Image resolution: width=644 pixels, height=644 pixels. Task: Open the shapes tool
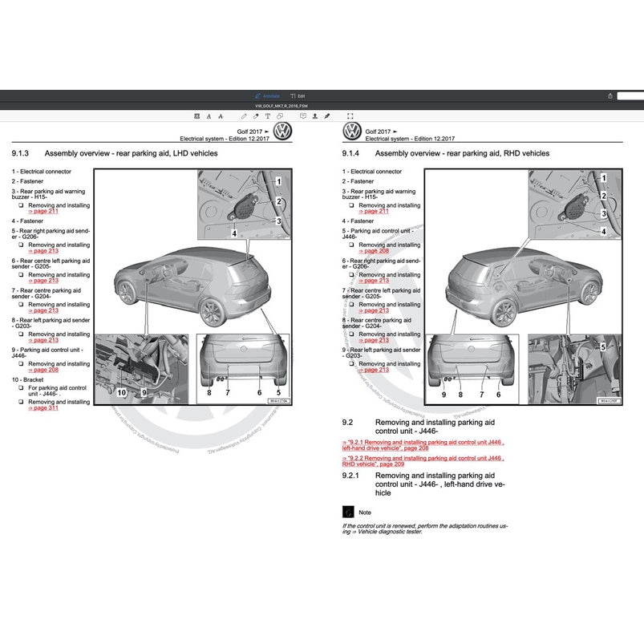pyautogui.click(x=279, y=115)
